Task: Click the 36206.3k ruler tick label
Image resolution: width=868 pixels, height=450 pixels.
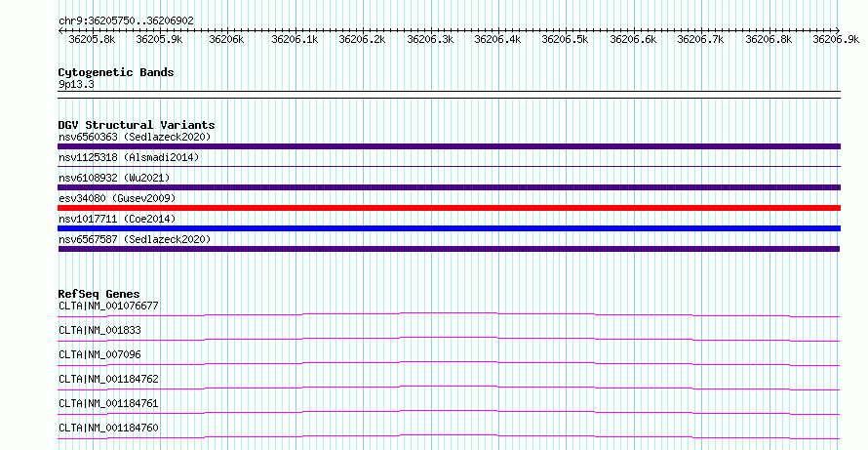Action: click(x=431, y=39)
